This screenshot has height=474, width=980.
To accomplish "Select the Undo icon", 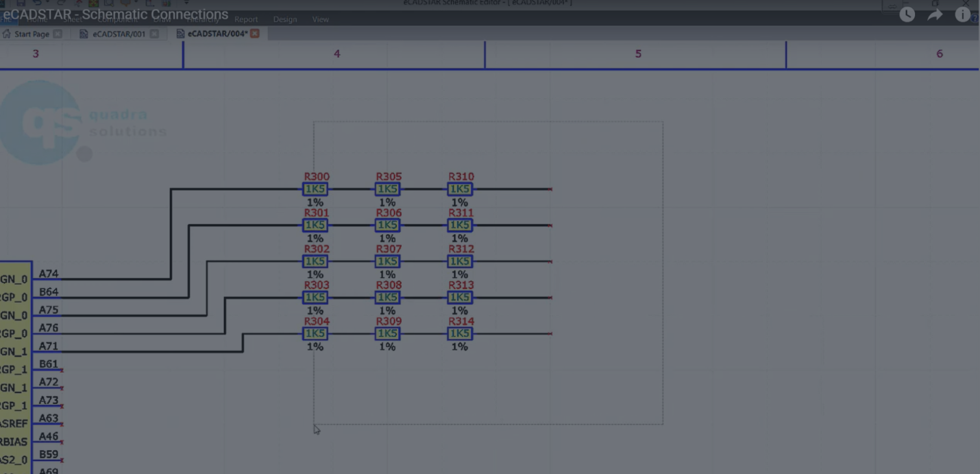I will [38, 3].
